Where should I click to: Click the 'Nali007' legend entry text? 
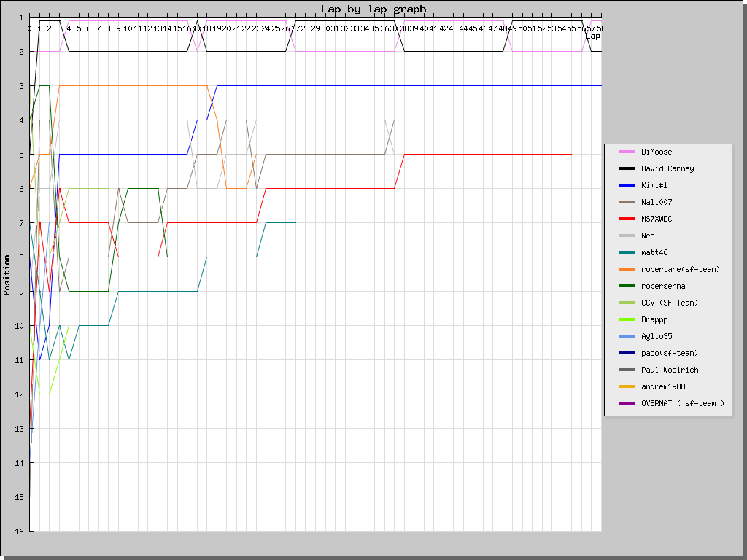tap(657, 202)
